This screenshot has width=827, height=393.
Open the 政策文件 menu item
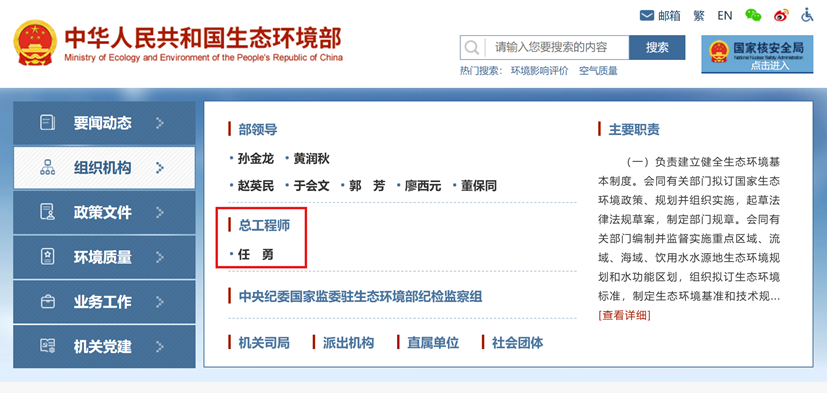[104, 212]
